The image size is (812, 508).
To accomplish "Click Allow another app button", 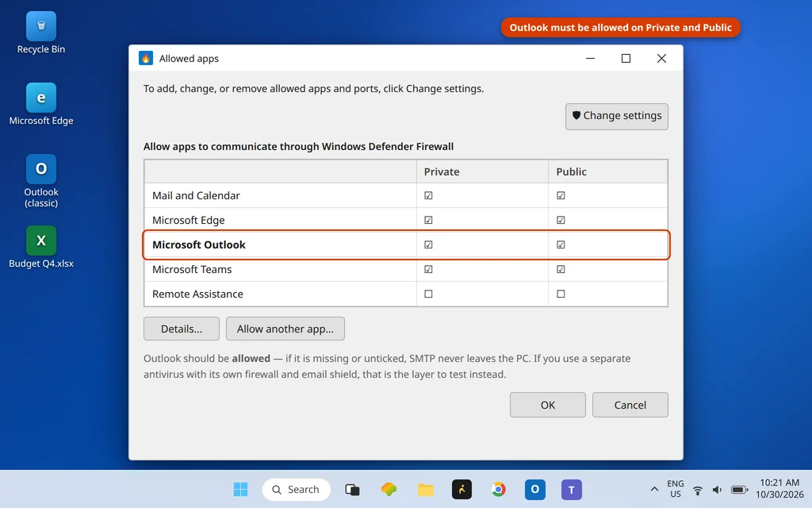I will coord(285,329).
